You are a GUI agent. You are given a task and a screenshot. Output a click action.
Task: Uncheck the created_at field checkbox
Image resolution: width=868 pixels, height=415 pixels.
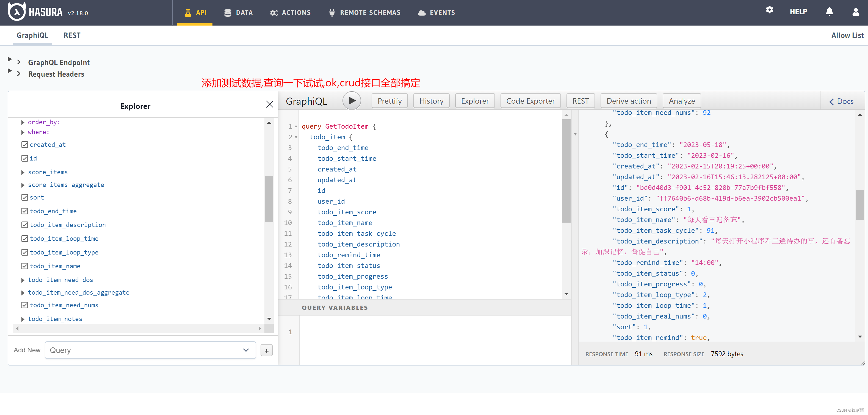(x=24, y=145)
